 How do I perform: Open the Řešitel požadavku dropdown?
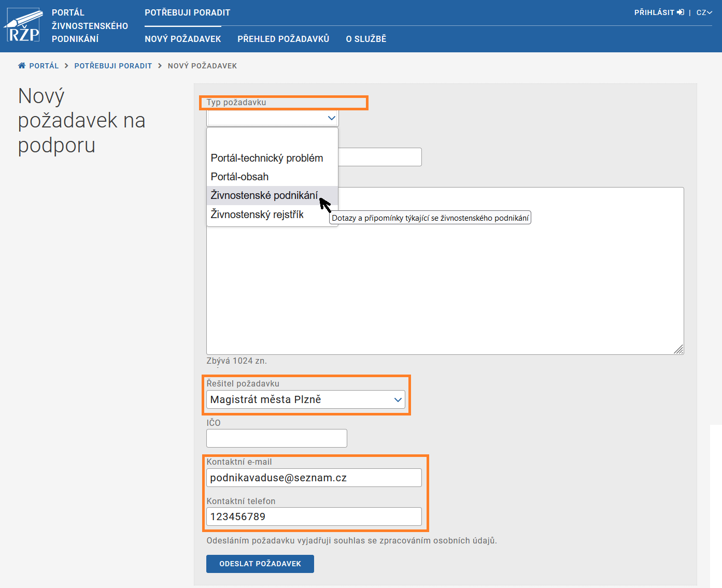[306, 399]
